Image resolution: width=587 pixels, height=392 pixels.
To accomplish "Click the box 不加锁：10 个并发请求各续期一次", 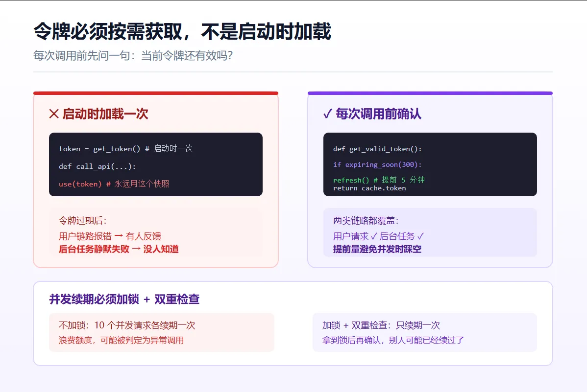I will 162,332.
